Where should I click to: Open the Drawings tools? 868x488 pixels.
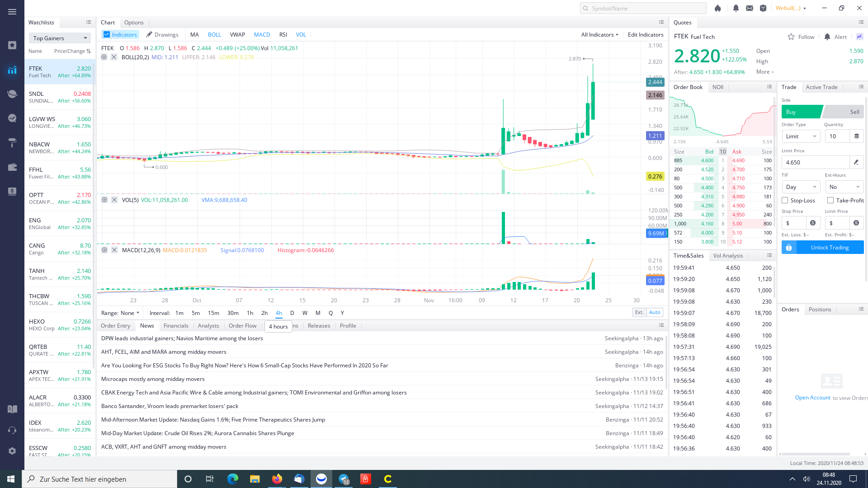pyautogui.click(x=162, y=34)
